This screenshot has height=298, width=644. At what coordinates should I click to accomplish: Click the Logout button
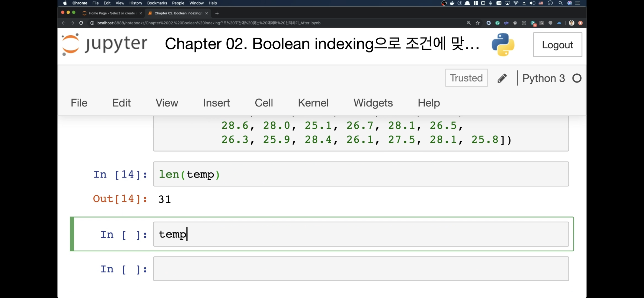[x=557, y=45]
